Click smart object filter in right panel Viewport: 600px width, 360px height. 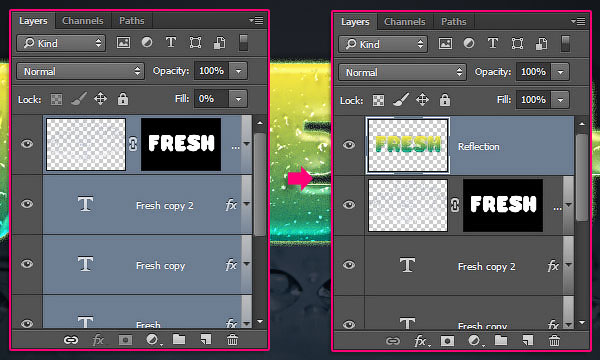541,44
